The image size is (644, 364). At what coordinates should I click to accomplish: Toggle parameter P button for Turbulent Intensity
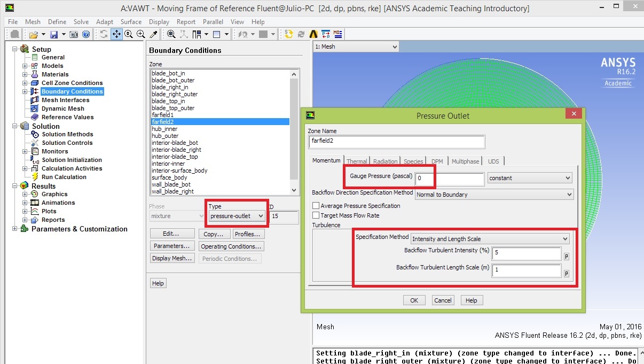coord(567,256)
